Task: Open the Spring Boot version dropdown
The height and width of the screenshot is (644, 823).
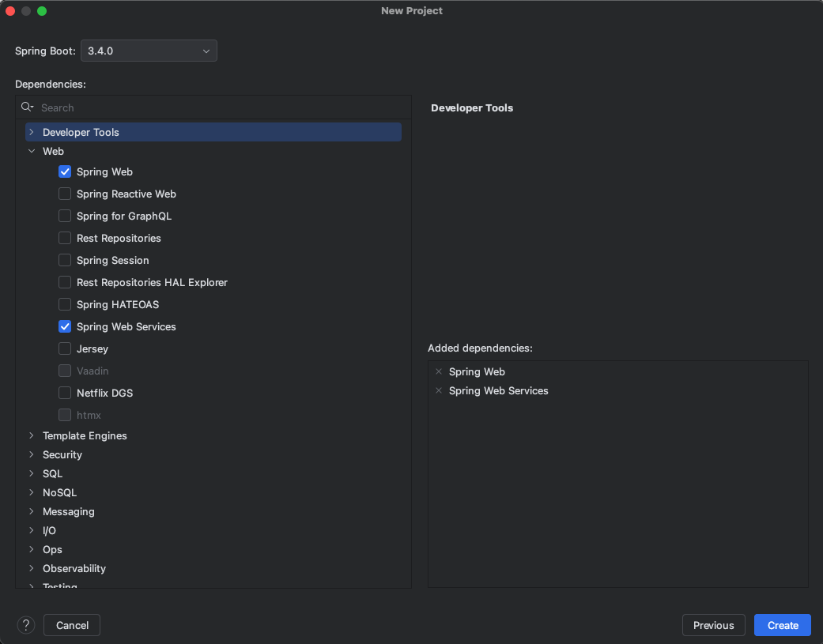Action: (x=149, y=51)
